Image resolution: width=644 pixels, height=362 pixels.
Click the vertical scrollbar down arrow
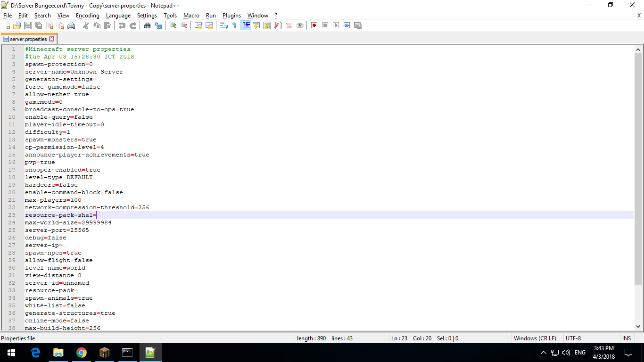[638, 326]
